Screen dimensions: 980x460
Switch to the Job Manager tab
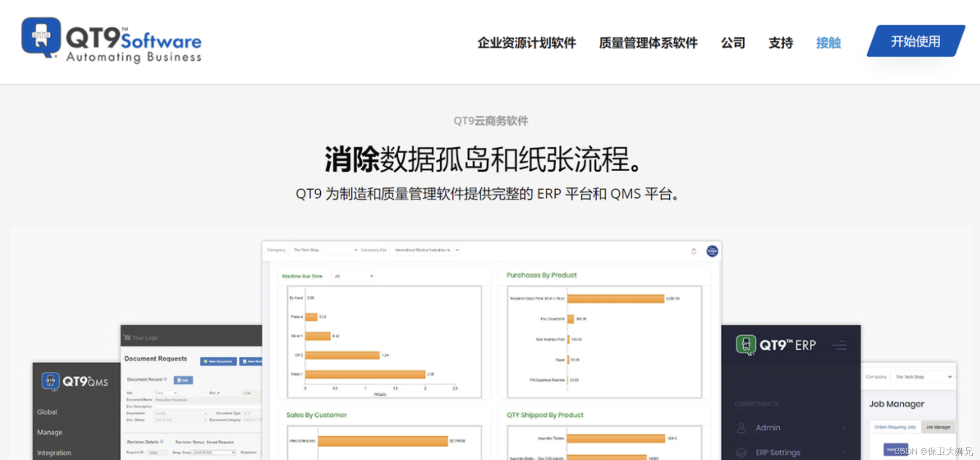938,427
